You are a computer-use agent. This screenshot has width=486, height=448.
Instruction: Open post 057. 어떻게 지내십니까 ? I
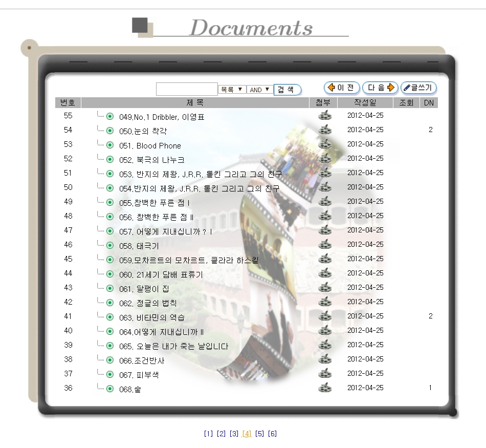(166, 231)
